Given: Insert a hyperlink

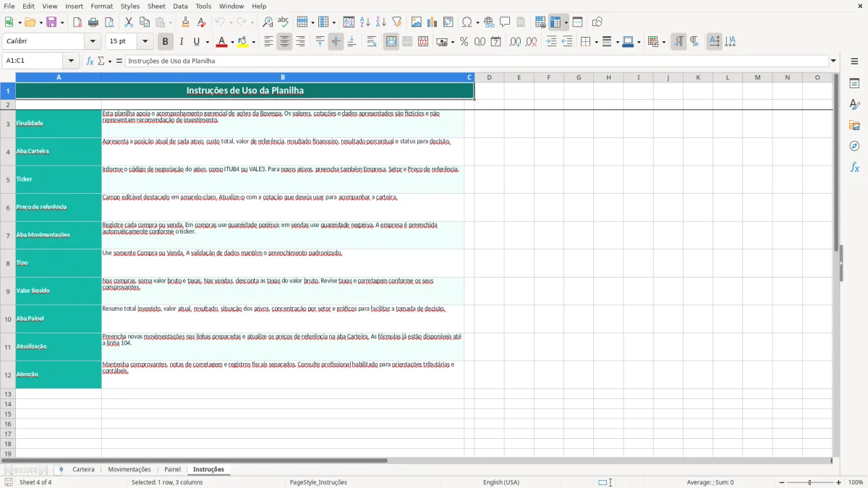Looking at the screenshot, I should coord(489,22).
